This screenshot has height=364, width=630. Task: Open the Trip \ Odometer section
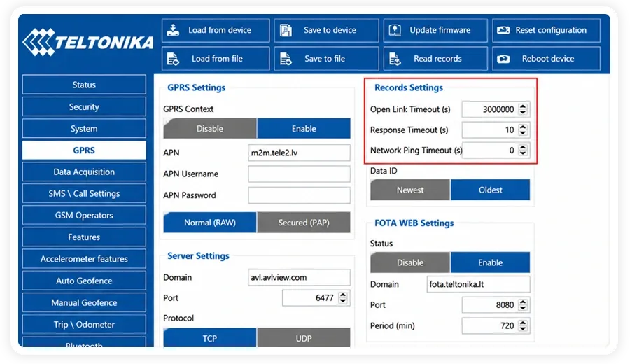tap(84, 325)
